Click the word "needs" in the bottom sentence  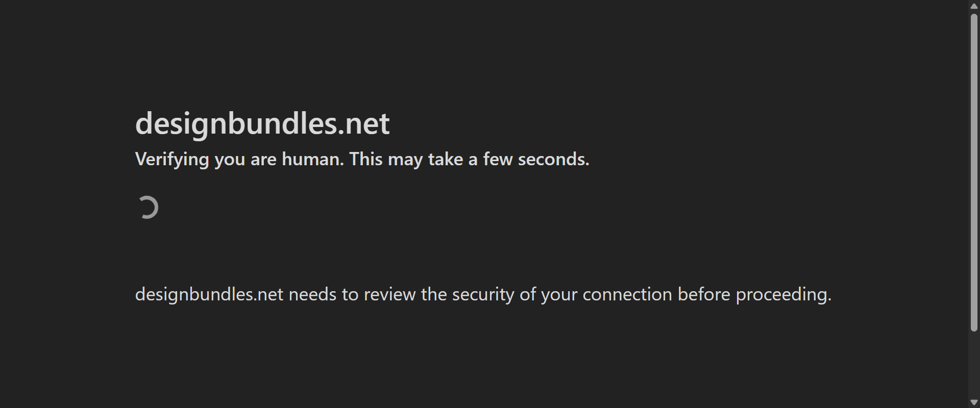(x=312, y=295)
